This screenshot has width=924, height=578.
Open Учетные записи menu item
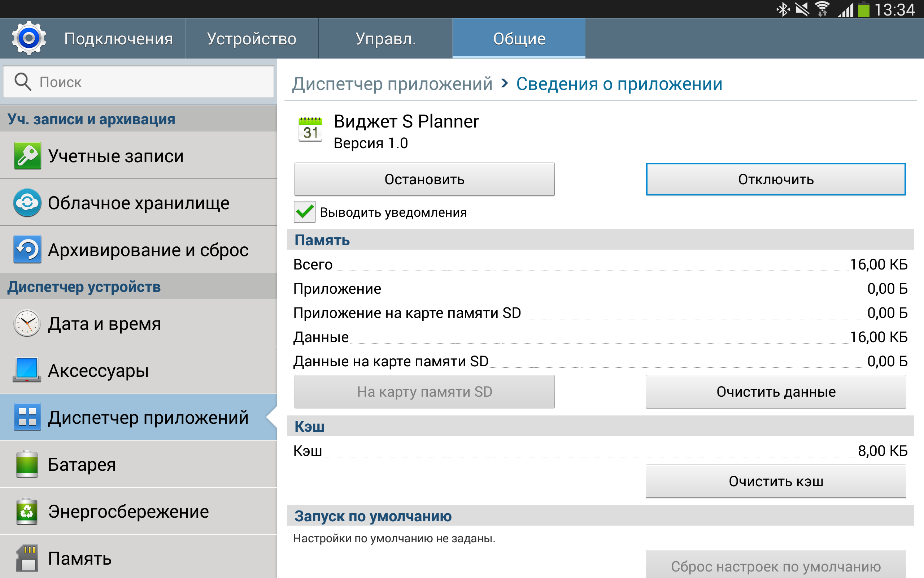click(x=139, y=156)
